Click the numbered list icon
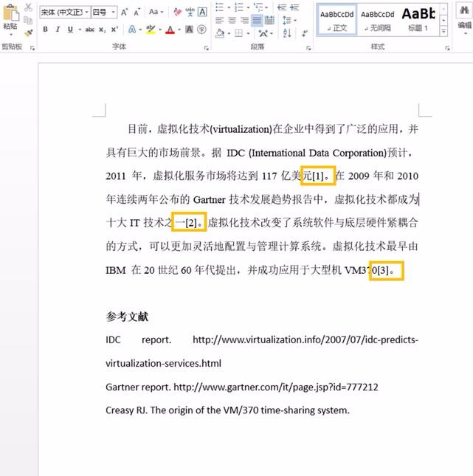Viewport: 473px width, 476px height. [x=239, y=7]
